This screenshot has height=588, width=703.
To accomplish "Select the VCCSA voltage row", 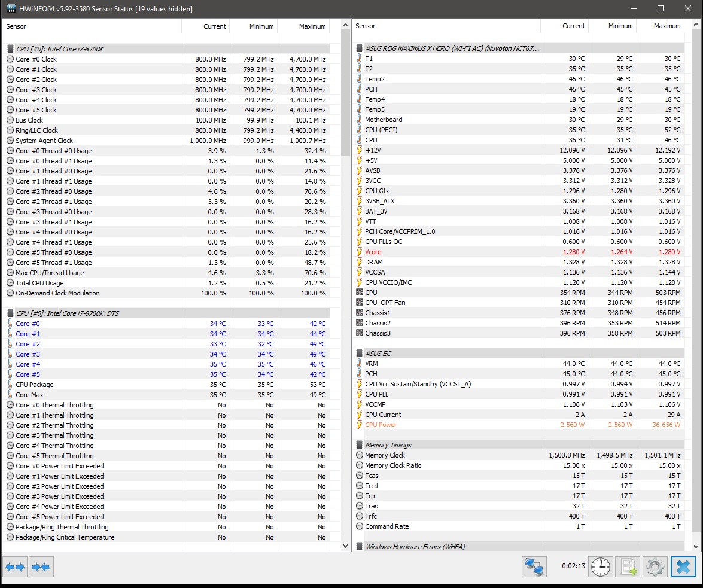I will tap(519, 272).
